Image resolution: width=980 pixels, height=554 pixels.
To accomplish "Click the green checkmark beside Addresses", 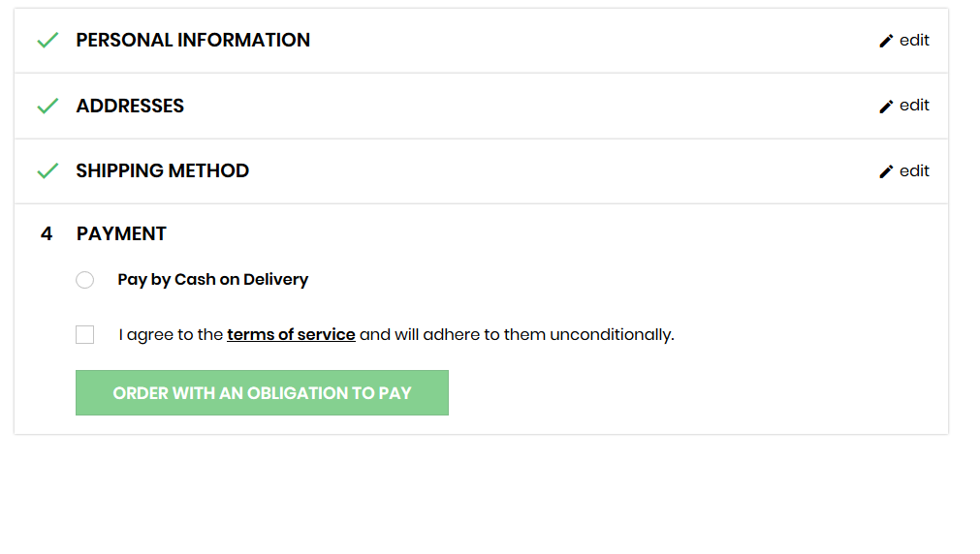I will (x=47, y=106).
